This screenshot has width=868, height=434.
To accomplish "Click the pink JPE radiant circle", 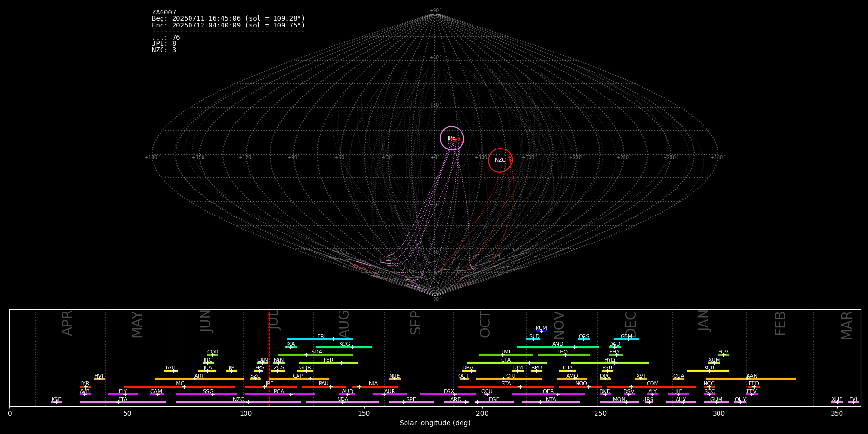I will pyautogui.click(x=452, y=138).
